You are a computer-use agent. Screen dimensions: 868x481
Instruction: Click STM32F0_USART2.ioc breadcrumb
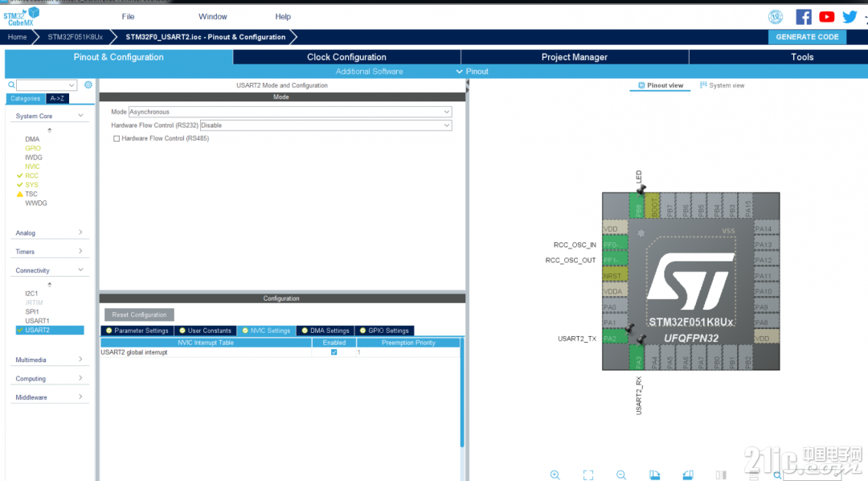(206, 37)
